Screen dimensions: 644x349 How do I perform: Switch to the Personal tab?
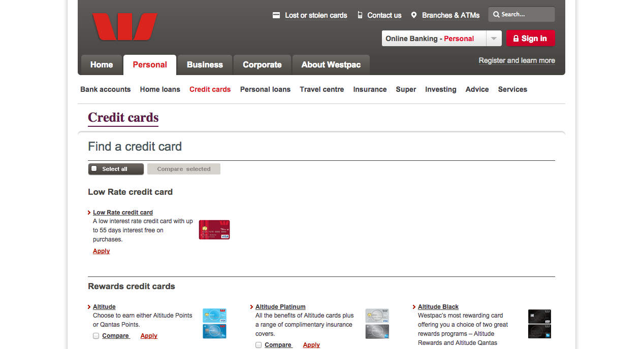(150, 65)
